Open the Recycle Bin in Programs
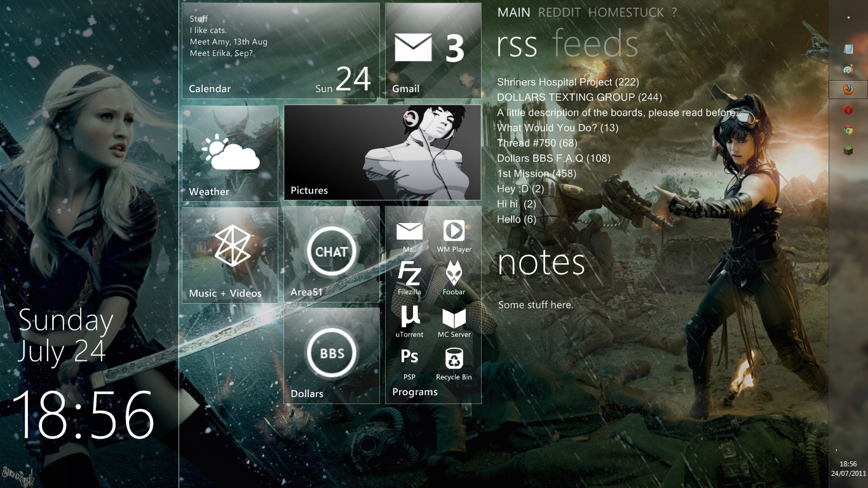Screen dimensions: 868x488 454,363
